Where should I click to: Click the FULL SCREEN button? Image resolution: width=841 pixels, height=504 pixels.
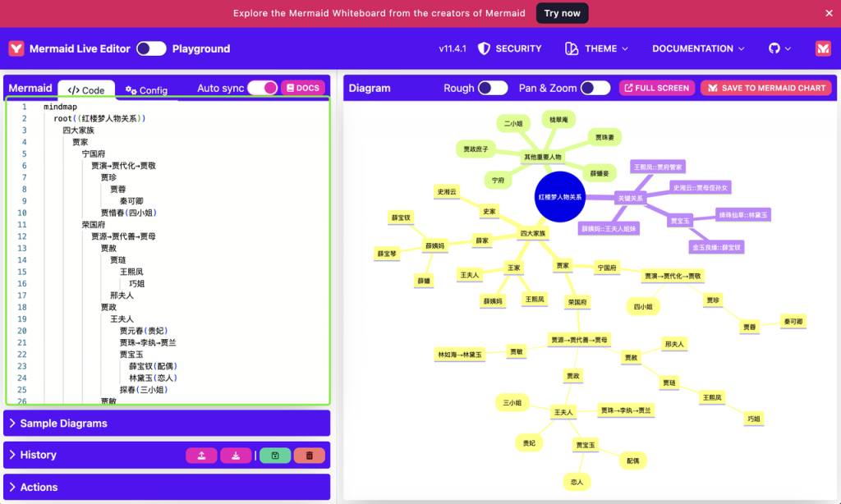click(x=657, y=88)
